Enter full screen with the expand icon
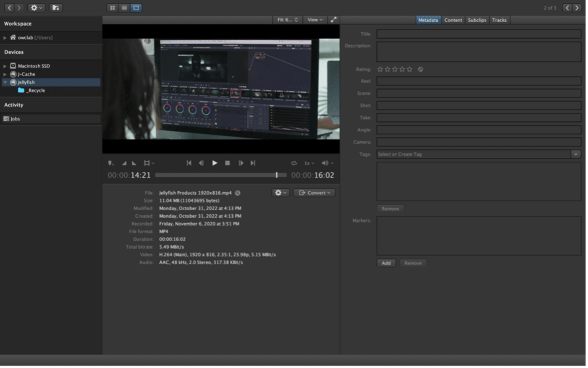588x368 pixels. 333,20
